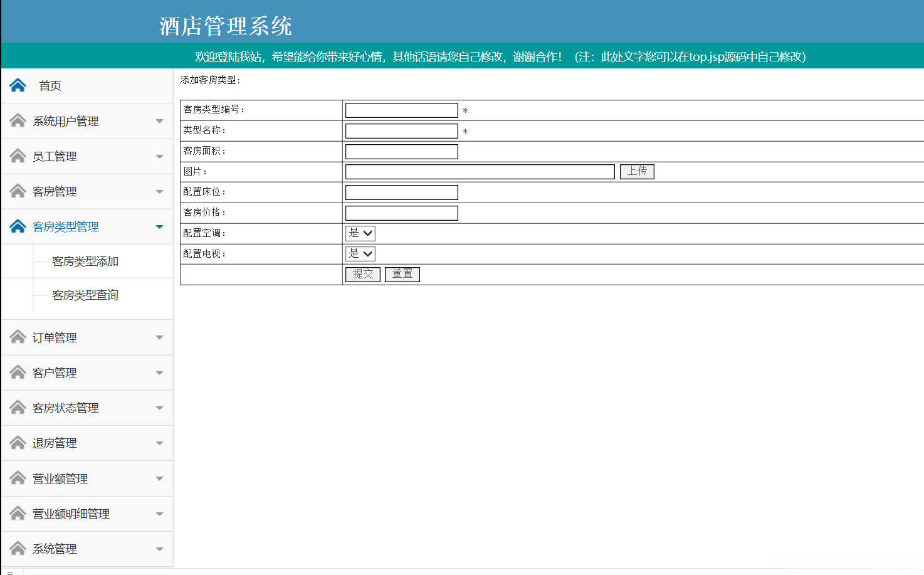Expand the 退房管理 section chevron
The height and width of the screenshot is (575, 924).
point(159,442)
